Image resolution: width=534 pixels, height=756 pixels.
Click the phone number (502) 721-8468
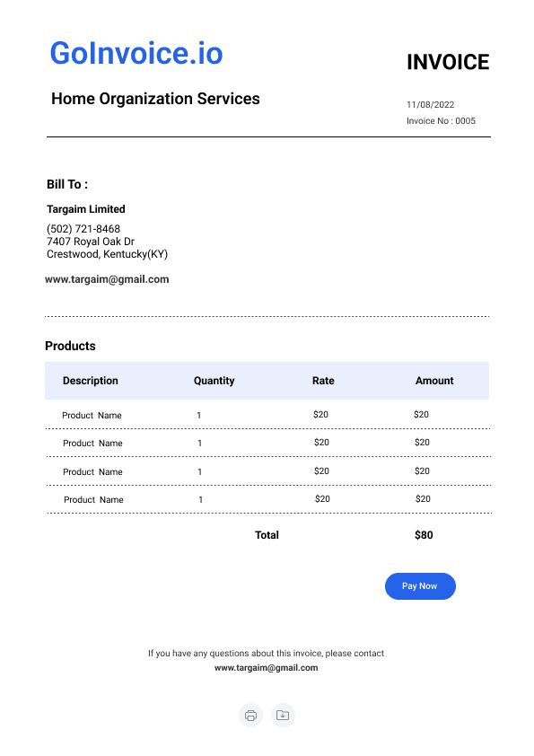(x=83, y=229)
